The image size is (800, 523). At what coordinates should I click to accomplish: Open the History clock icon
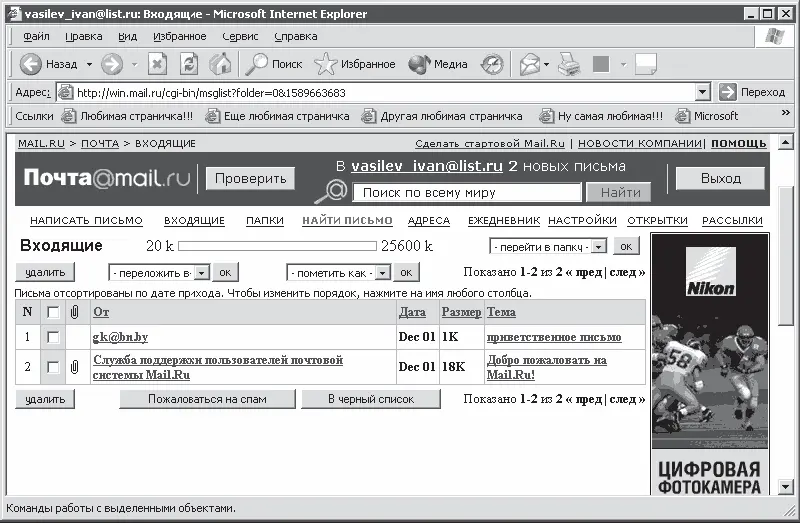[492, 64]
